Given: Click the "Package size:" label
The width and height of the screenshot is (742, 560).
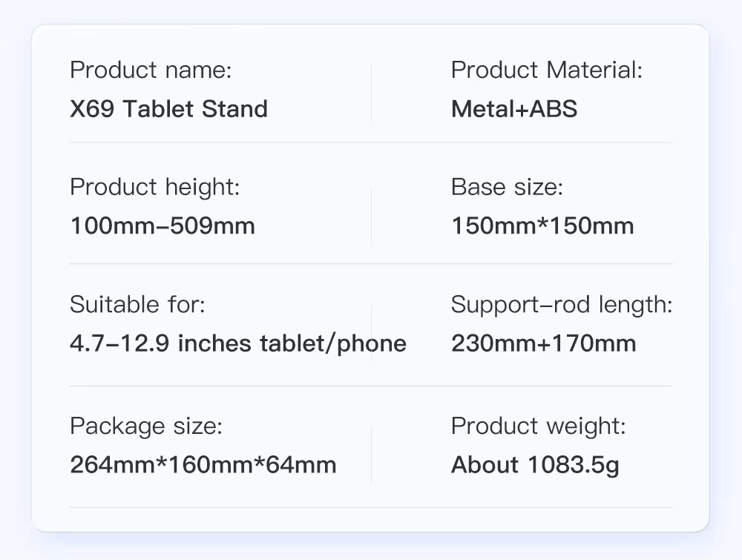Looking at the screenshot, I should tap(146, 426).
